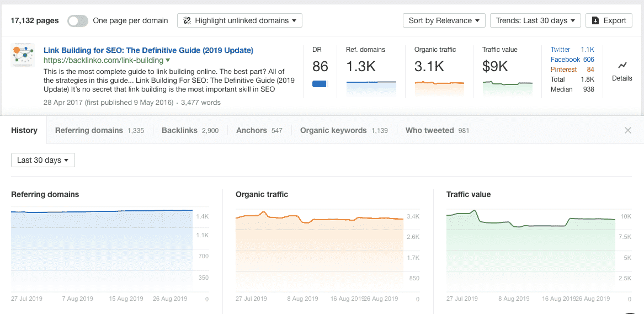Click the 3,477 words publication info line
The width and height of the screenshot is (644, 314).
(132, 102)
